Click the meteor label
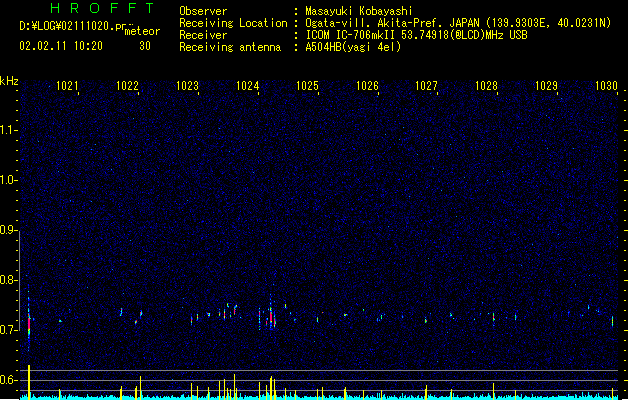The image size is (629, 400). [x=142, y=32]
